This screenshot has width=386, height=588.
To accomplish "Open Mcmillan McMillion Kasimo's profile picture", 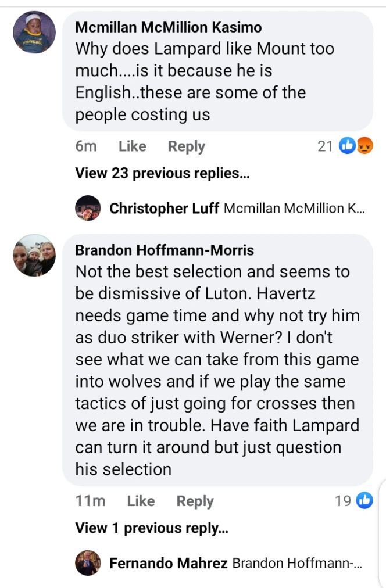I will click(34, 33).
